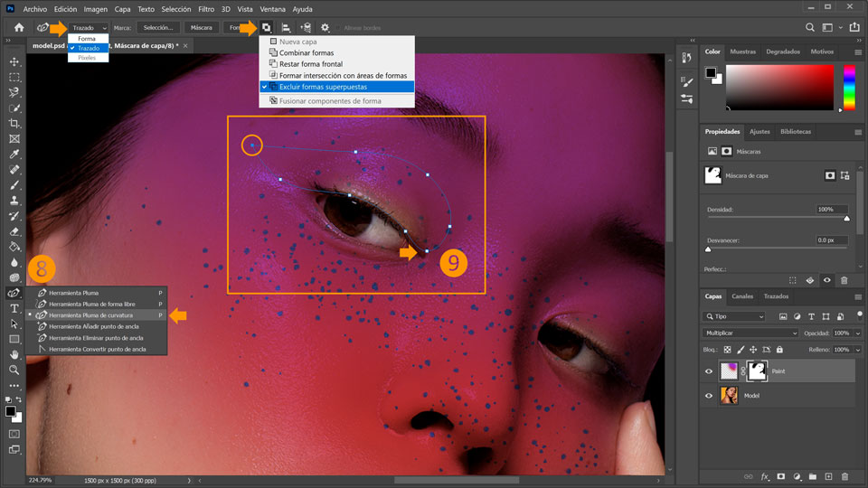Click the Home icon in options bar
The image size is (868, 488).
click(x=19, y=28)
